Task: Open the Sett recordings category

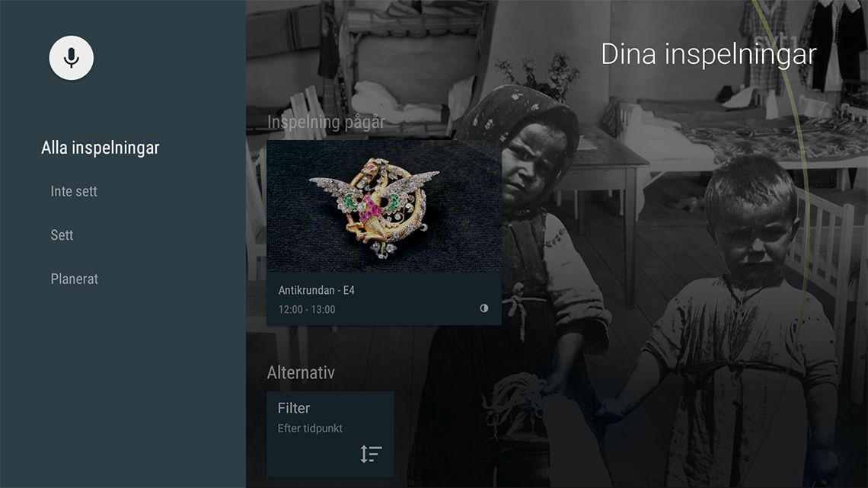Action: coord(62,235)
